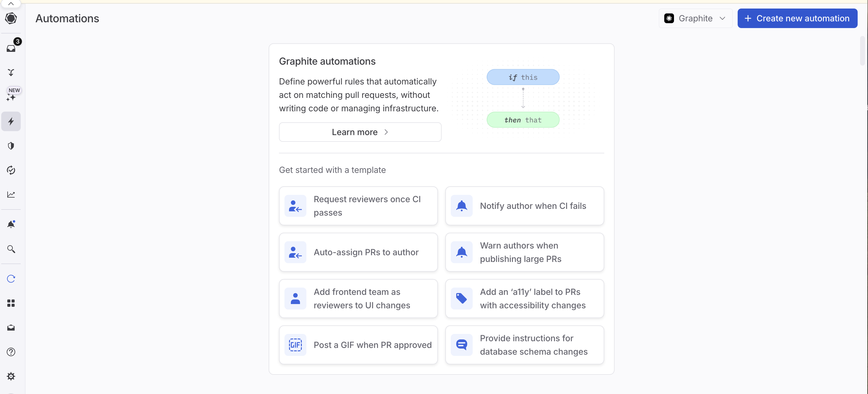Select Notify author when CI fails template
This screenshot has height=394, width=868.
(x=524, y=206)
